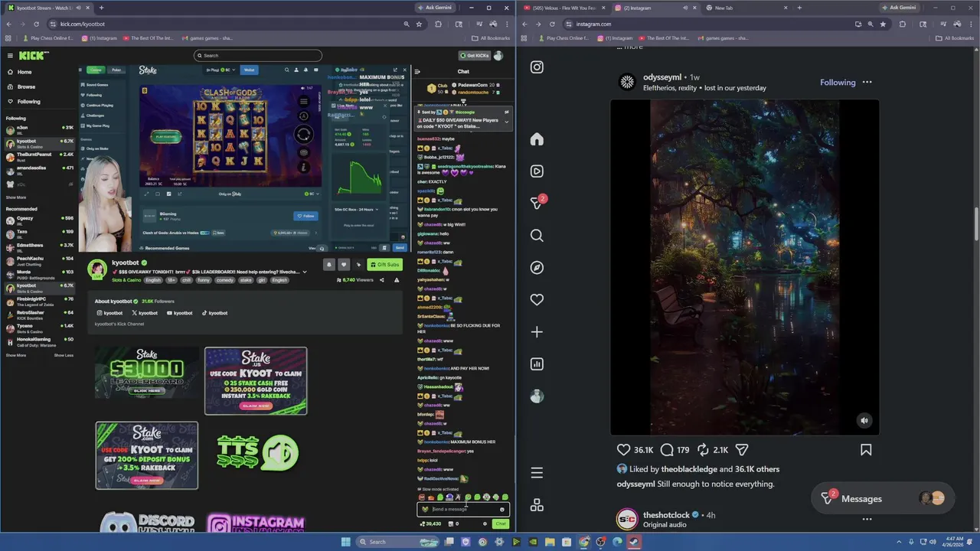Open Instagram Search icon in sidebar
This screenshot has height=551, width=980.
click(537, 236)
